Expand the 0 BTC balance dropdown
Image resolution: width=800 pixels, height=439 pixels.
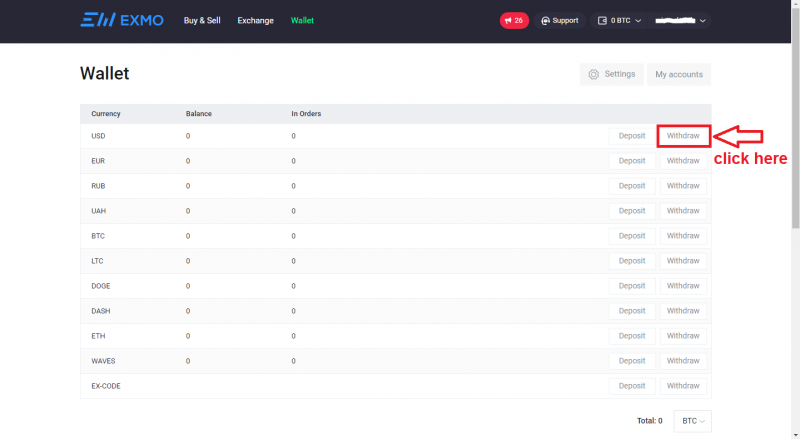(620, 20)
